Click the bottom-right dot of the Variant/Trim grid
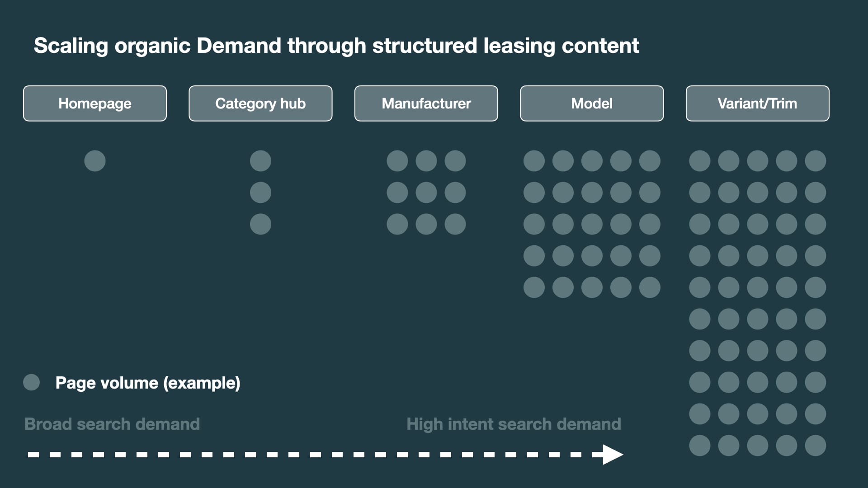The height and width of the screenshot is (488, 868). point(816,446)
